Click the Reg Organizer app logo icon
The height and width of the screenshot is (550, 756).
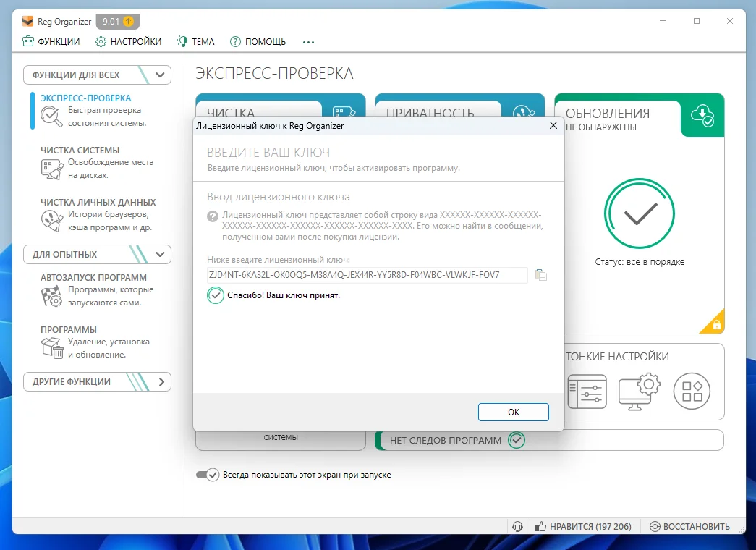[x=28, y=21]
